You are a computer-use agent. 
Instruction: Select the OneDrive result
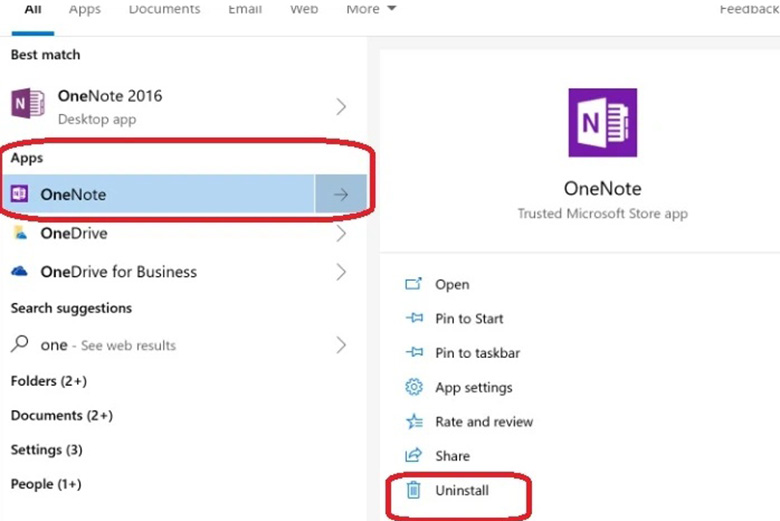pyautogui.click(x=184, y=233)
